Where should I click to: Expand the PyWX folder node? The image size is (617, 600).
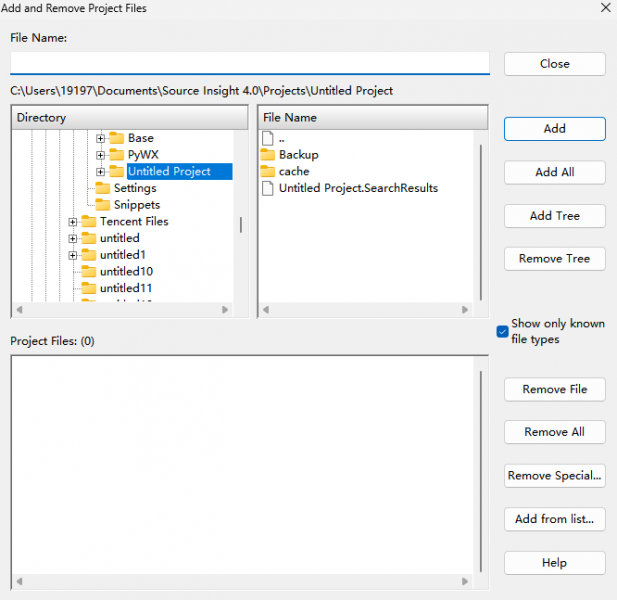100,155
